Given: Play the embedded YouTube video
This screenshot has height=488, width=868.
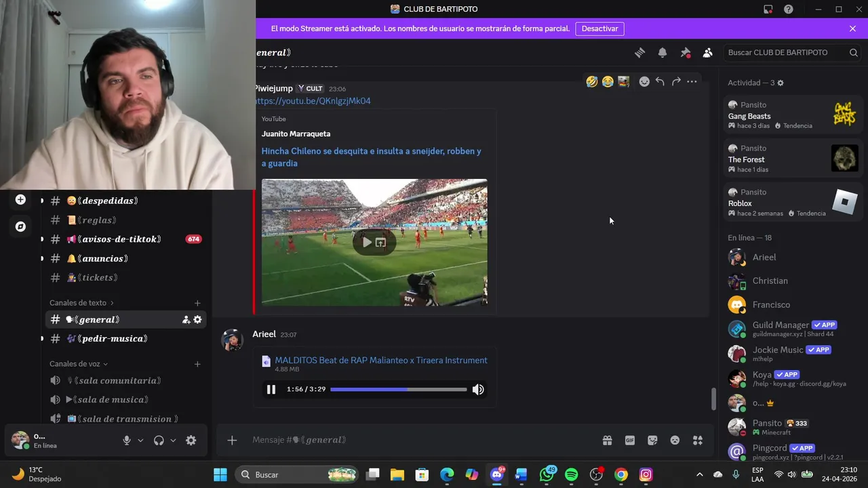Looking at the screenshot, I should point(367,242).
